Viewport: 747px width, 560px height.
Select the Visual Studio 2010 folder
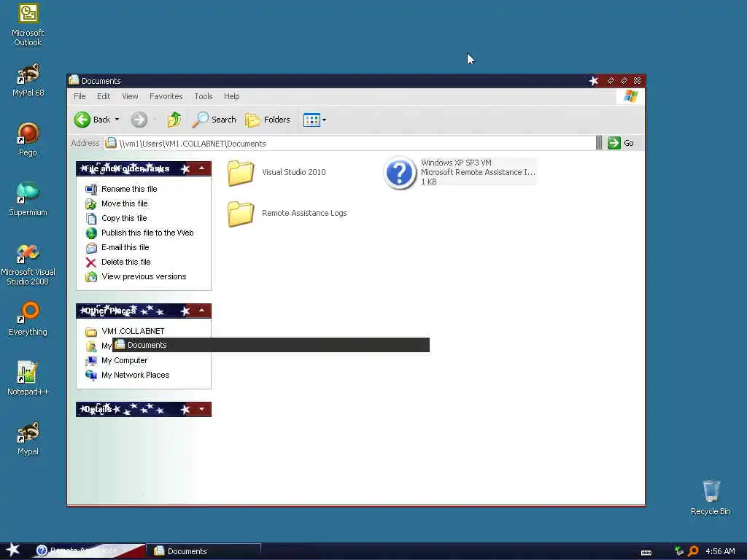coord(276,172)
